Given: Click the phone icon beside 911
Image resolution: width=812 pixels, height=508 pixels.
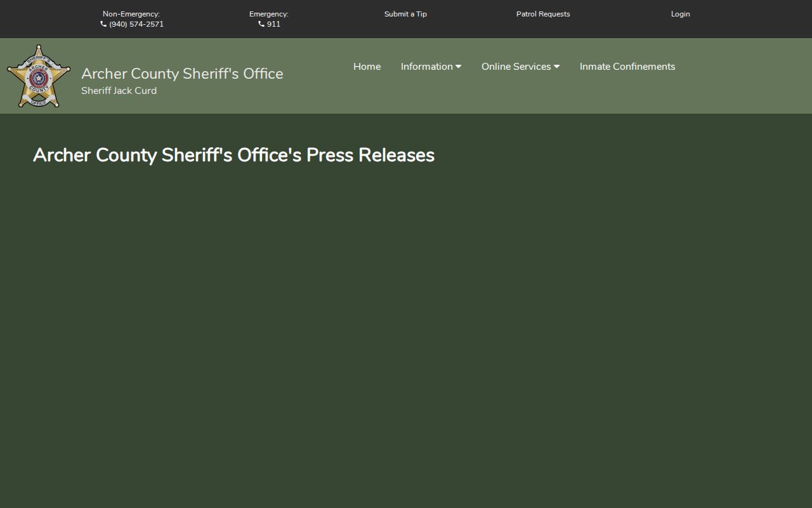Looking at the screenshot, I should (261, 24).
